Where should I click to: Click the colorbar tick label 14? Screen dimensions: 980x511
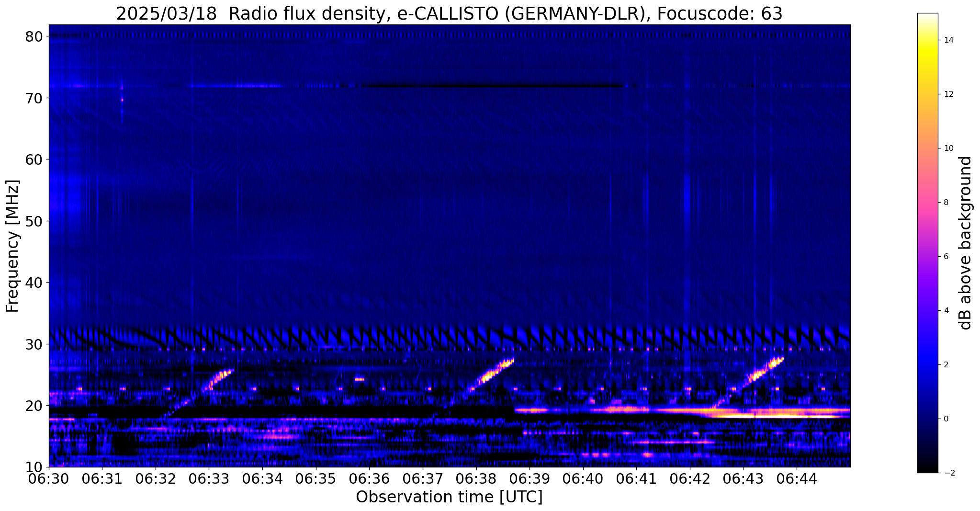(948, 40)
